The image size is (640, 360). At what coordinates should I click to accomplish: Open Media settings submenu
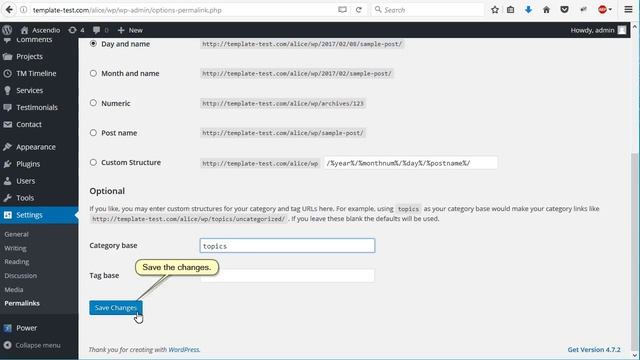[14, 289]
